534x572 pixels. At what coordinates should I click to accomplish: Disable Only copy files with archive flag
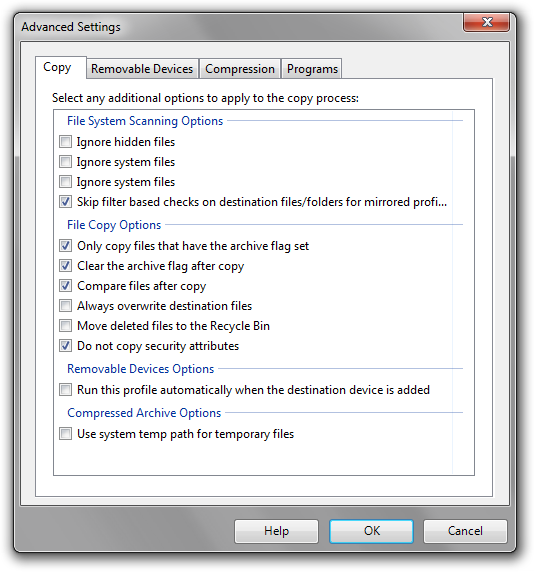click(x=66, y=246)
